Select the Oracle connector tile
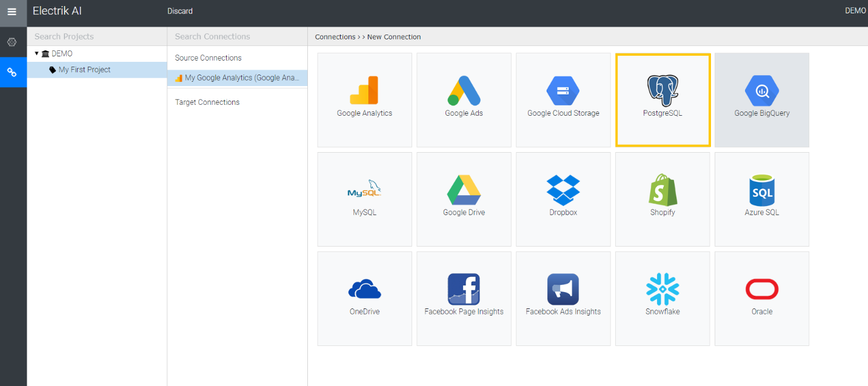Image resolution: width=868 pixels, height=386 pixels. (x=762, y=299)
